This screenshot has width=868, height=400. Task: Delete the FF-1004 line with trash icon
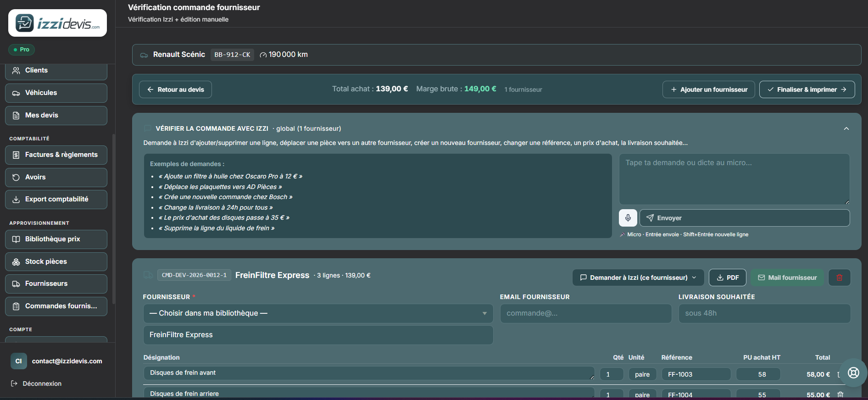[x=840, y=395]
